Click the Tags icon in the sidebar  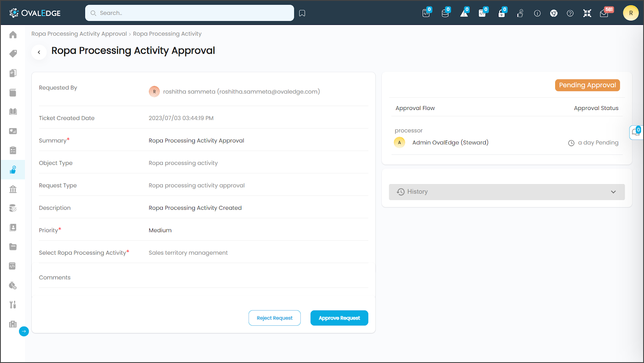[x=13, y=54]
